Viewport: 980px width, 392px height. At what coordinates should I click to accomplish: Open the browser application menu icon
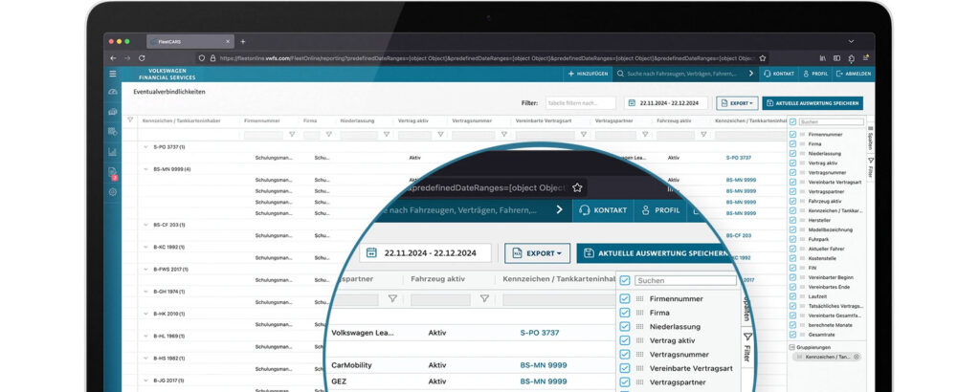click(x=865, y=57)
